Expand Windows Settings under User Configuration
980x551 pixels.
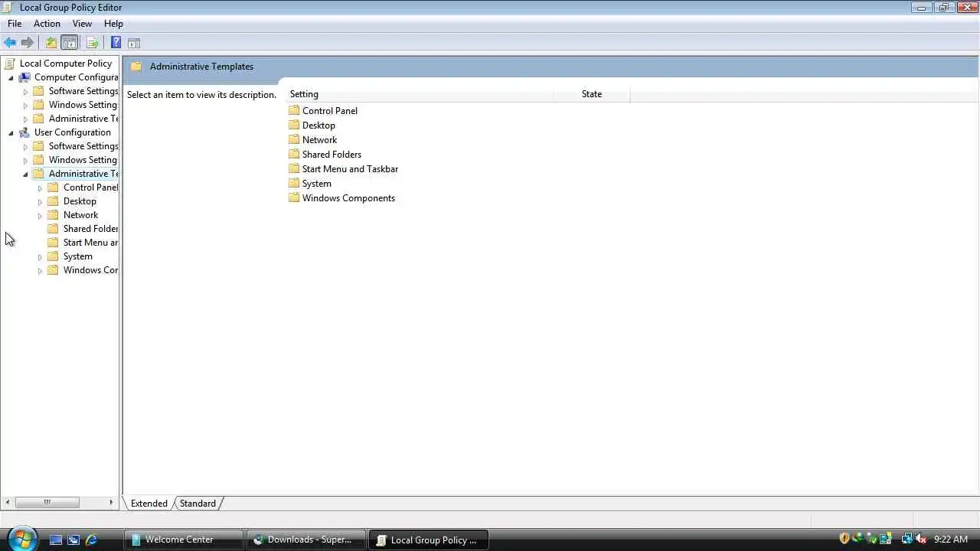[25, 161]
